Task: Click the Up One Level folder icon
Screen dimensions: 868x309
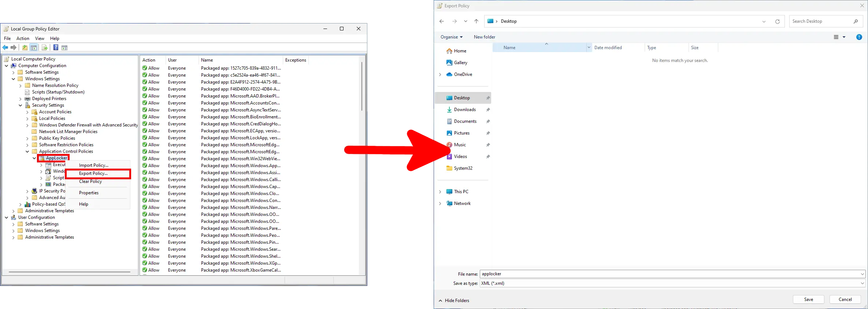Action: click(x=25, y=48)
